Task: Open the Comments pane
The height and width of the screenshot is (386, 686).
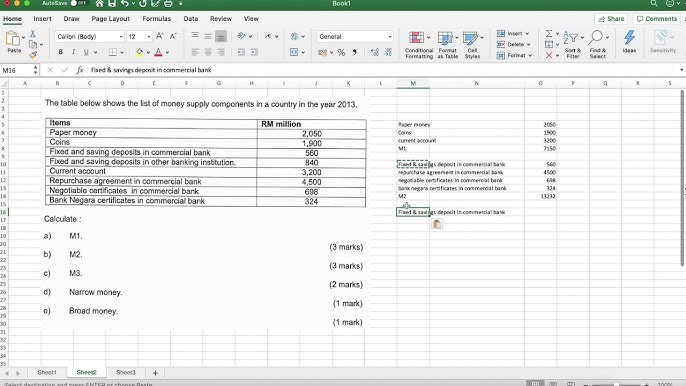Action: [x=657, y=19]
